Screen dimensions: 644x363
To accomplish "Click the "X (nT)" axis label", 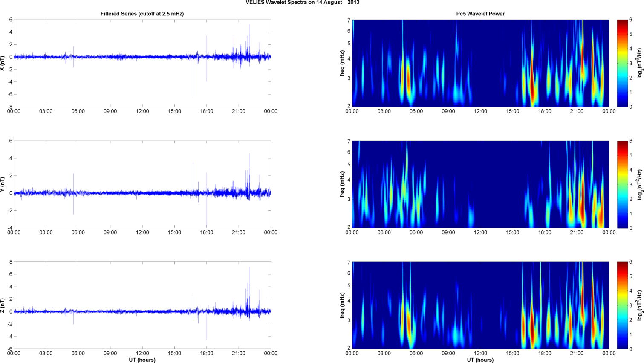I will pos(3,63).
